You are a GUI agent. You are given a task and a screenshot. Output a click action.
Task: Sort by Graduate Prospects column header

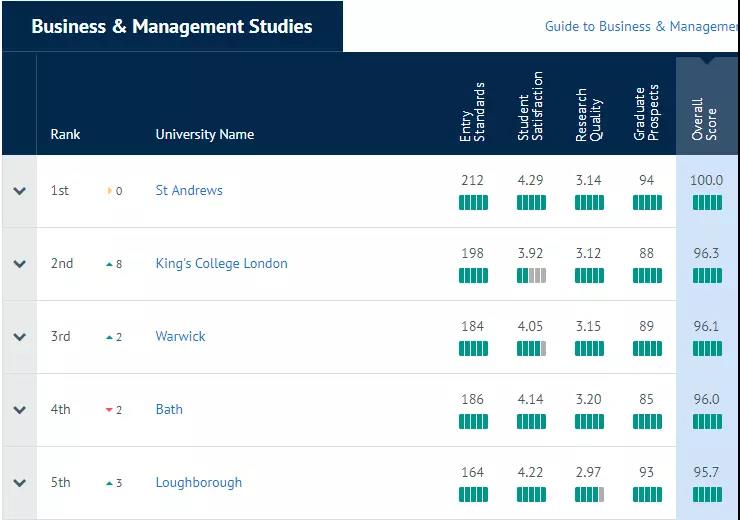[646, 113]
